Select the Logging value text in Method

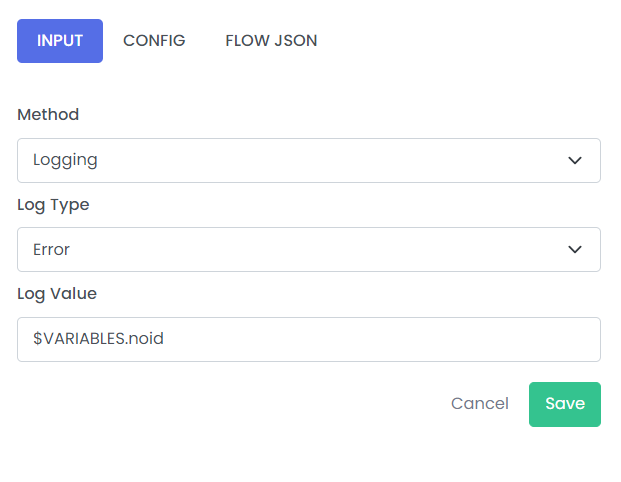65,160
